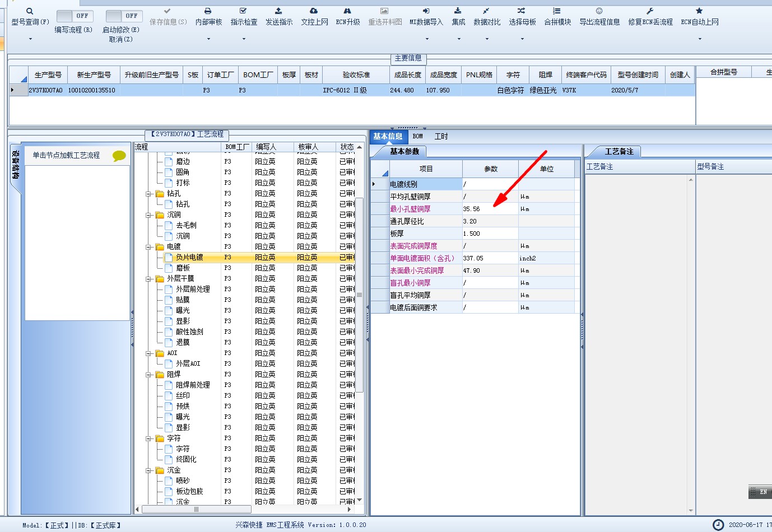Select the 工艺备注 tab

[619, 151]
